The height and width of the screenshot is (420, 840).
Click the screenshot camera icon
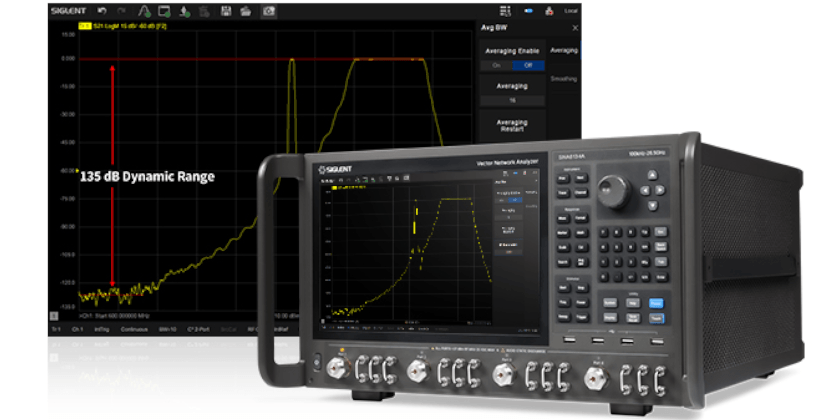268,10
